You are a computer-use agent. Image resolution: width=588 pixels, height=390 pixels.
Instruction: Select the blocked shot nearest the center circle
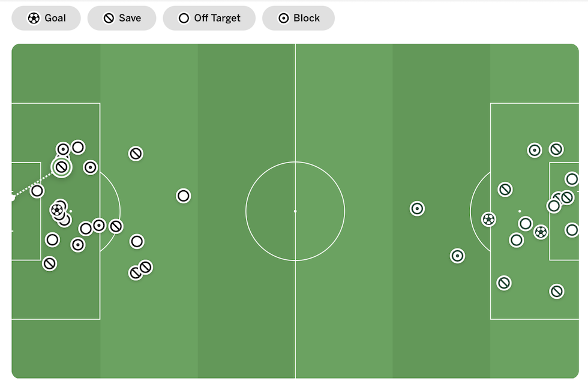click(x=418, y=209)
